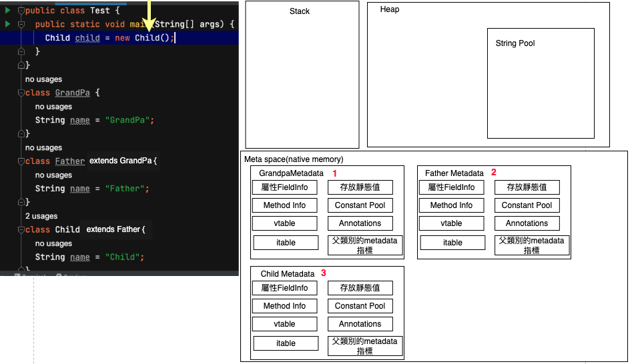Viewport: 630px width, 364px height.
Task: Click 'Meta space(native memory)' label
Action: [294, 159]
